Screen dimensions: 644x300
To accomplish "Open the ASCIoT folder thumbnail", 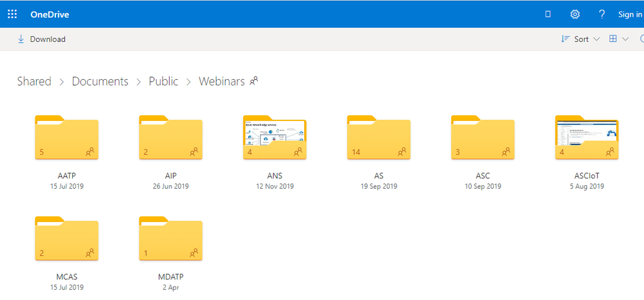I will click(x=587, y=138).
